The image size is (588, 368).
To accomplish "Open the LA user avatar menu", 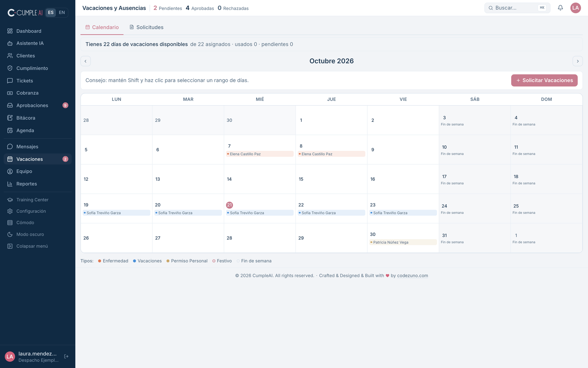I will (x=576, y=8).
